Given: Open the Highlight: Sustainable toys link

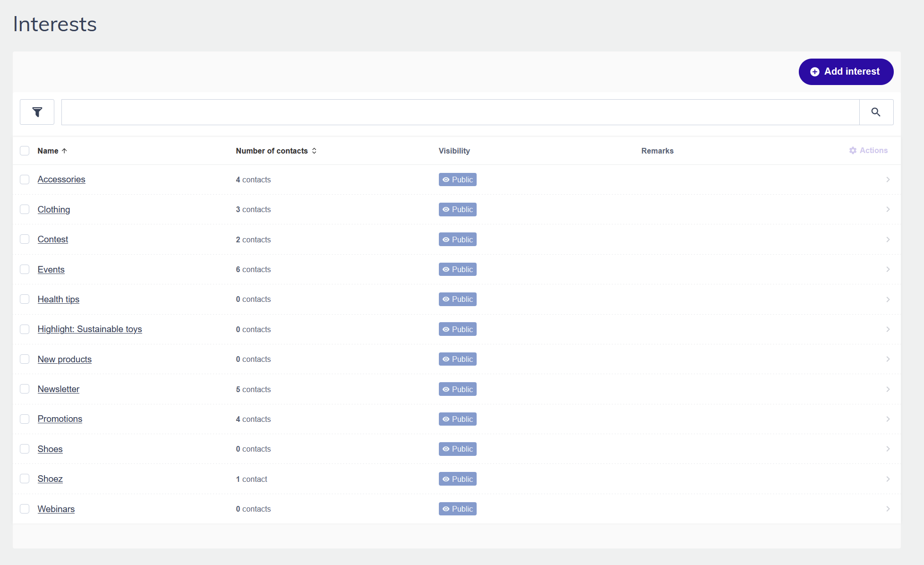Looking at the screenshot, I should pyautogui.click(x=90, y=329).
